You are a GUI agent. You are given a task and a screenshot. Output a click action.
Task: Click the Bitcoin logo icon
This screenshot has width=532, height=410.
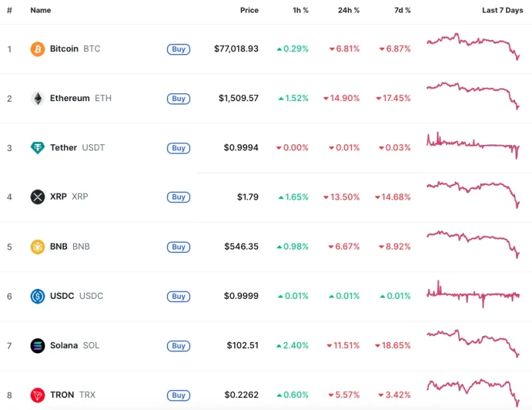pyautogui.click(x=37, y=49)
